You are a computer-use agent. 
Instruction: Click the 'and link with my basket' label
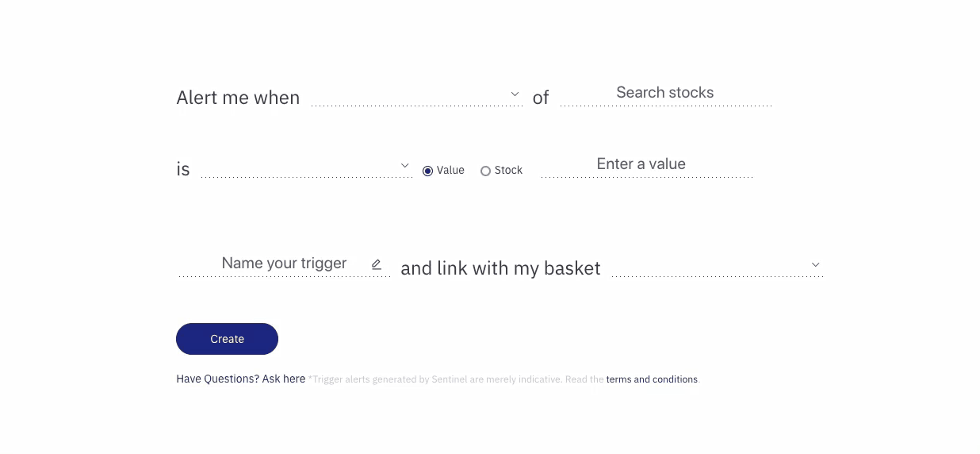500,268
